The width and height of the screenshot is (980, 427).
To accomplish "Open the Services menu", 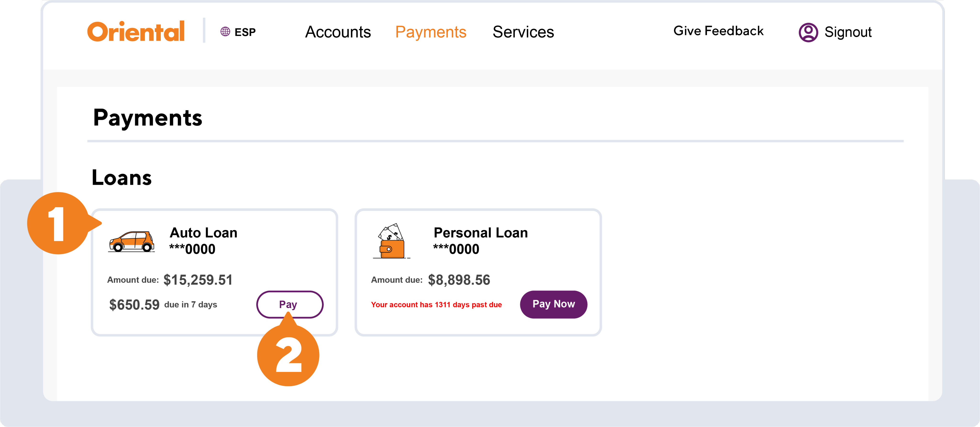I will pyautogui.click(x=523, y=32).
